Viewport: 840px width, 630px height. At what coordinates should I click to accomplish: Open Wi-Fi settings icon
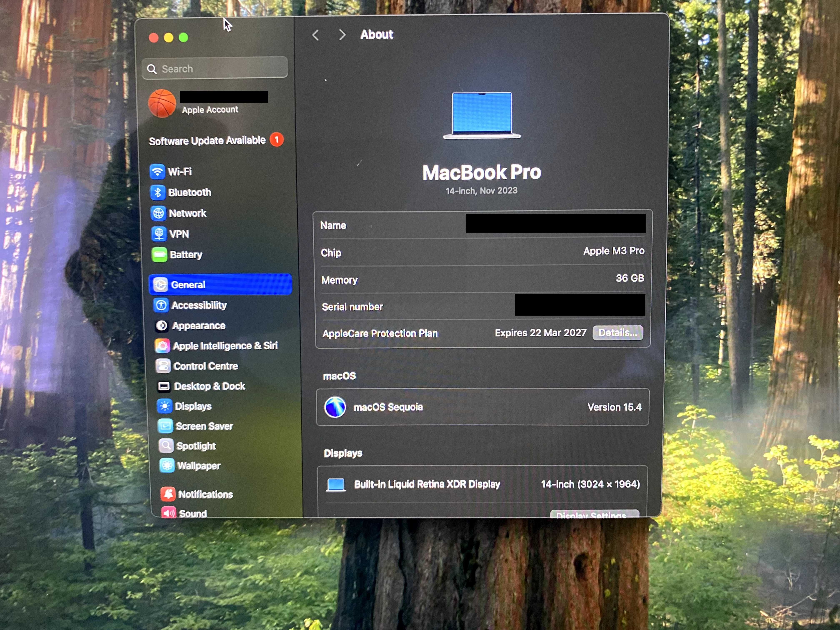(157, 172)
